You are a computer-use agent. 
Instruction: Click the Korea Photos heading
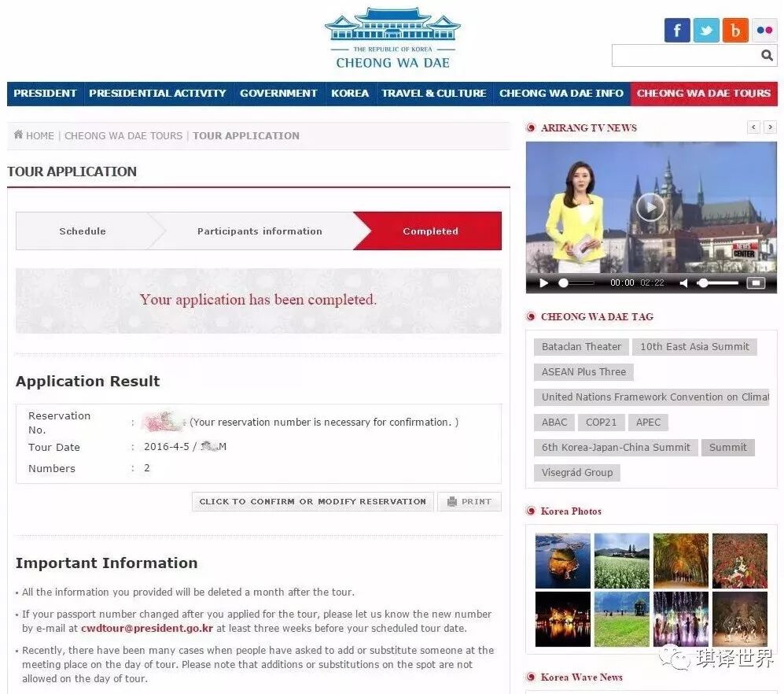(571, 511)
